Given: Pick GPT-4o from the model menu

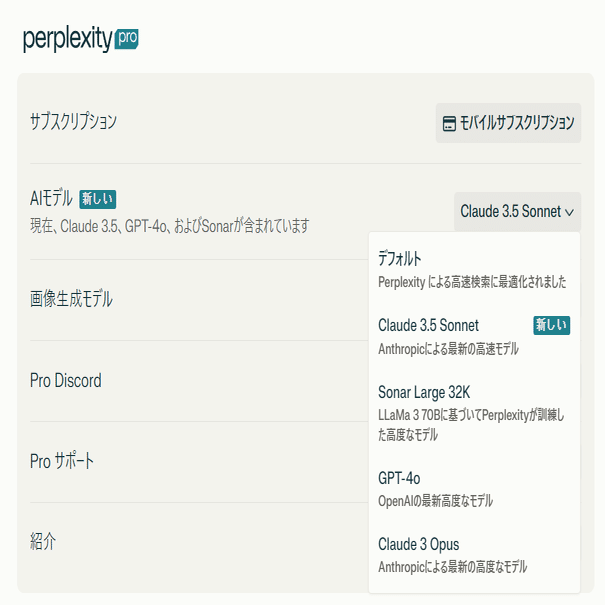Looking at the screenshot, I should [x=474, y=489].
